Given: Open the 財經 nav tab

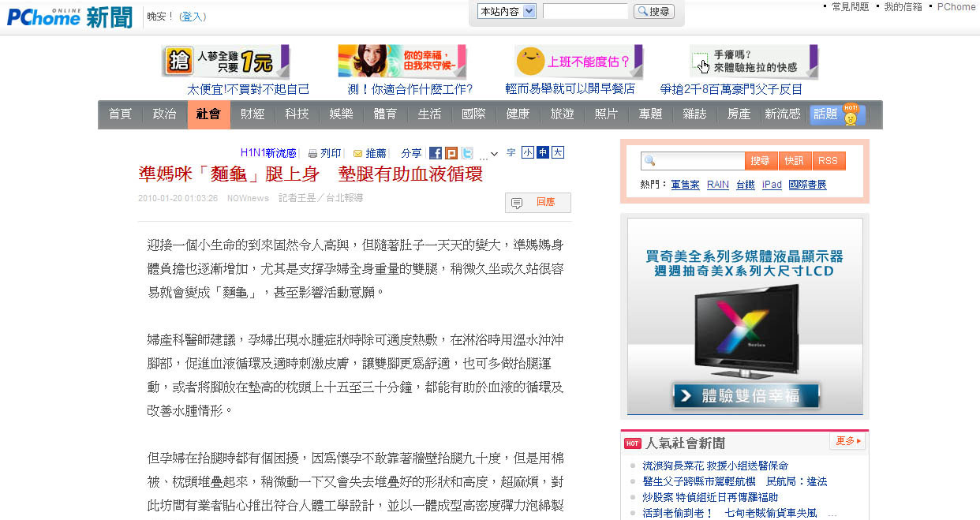Looking at the screenshot, I should 252,114.
